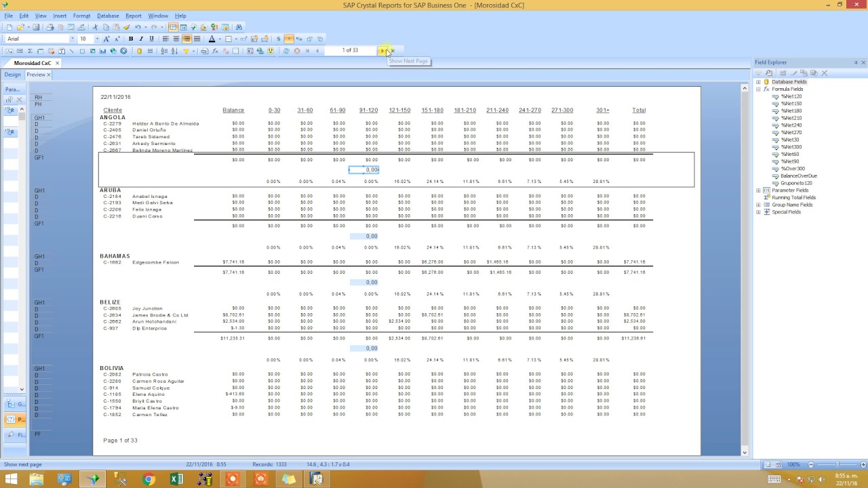Click the Undo arrow icon

(138, 27)
